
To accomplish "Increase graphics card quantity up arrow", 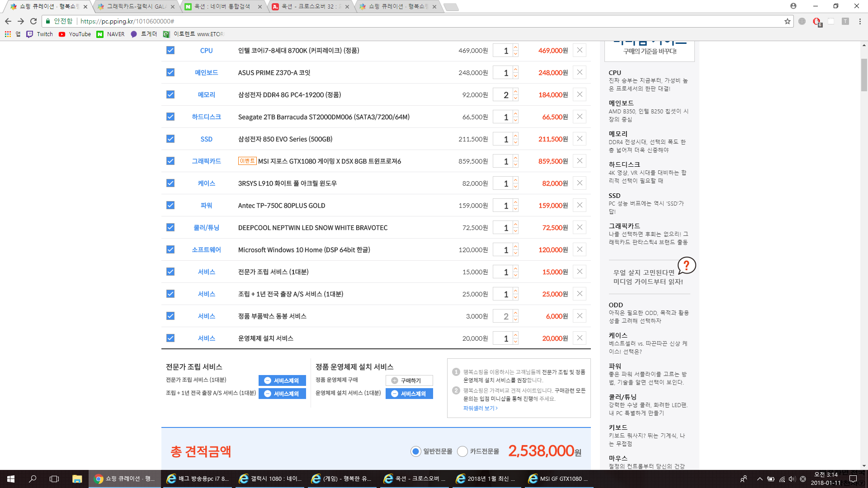I will pyautogui.click(x=515, y=158).
